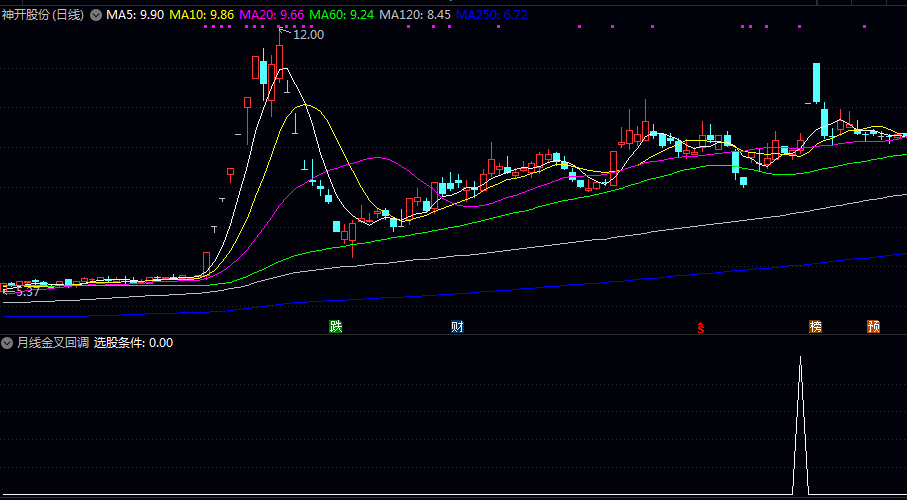Image resolution: width=907 pixels, height=500 pixels.
Task: Click the blue MA250 indicator label
Action: click(492, 15)
